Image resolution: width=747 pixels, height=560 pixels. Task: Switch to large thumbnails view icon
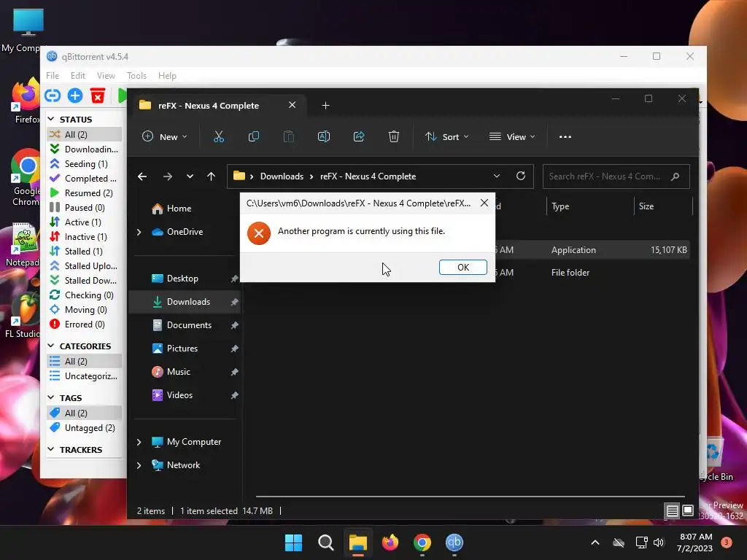tap(687, 511)
